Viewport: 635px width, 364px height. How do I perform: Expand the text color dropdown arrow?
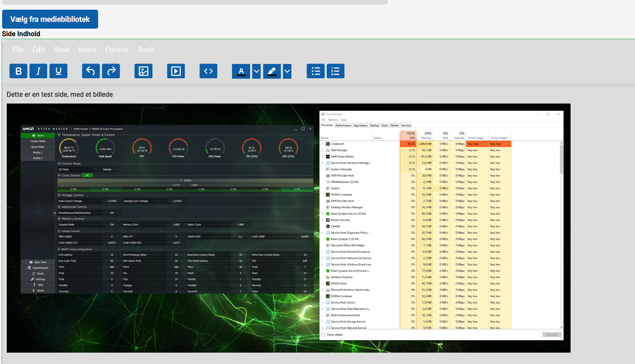(256, 72)
